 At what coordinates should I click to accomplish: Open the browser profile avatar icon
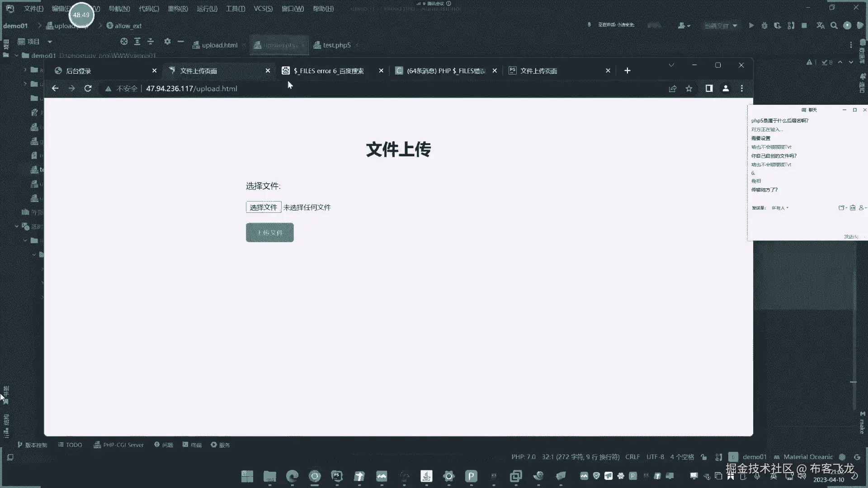click(x=726, y=89)
